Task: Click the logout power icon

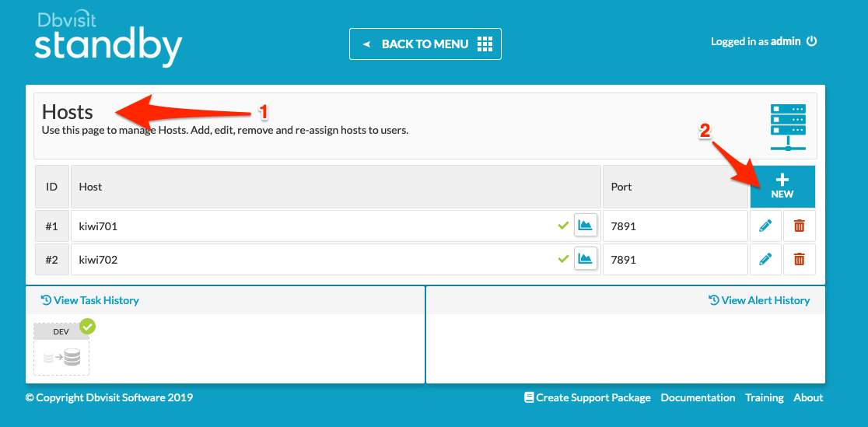Action: [811, 41]
